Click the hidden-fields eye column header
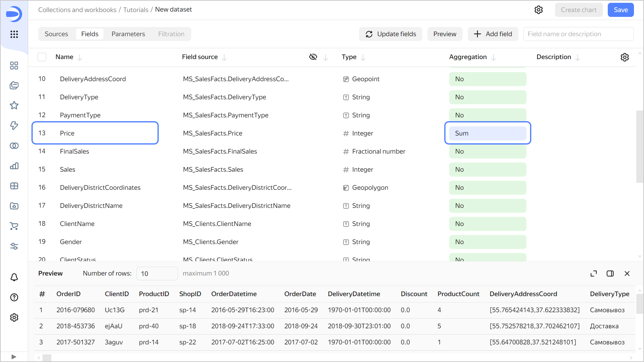 coord(313,57)
